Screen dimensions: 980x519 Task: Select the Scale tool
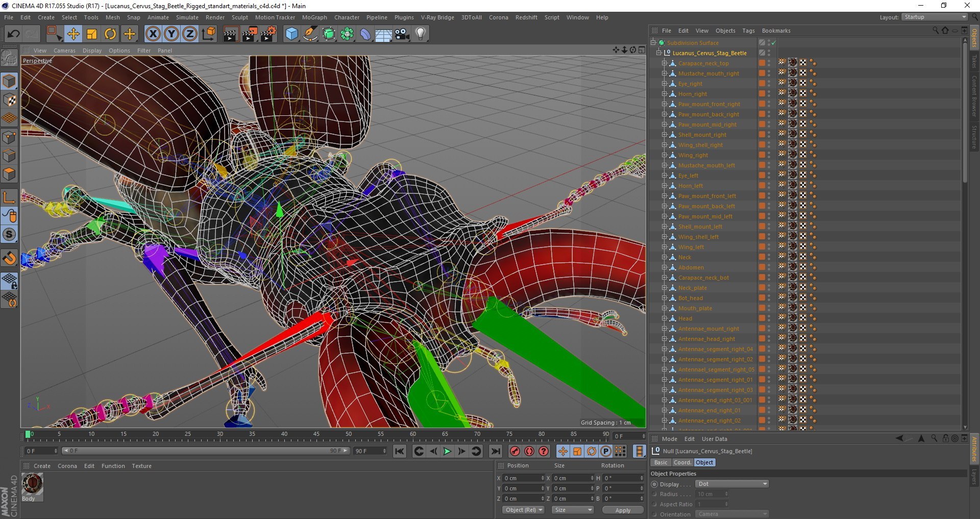[92, 34]
